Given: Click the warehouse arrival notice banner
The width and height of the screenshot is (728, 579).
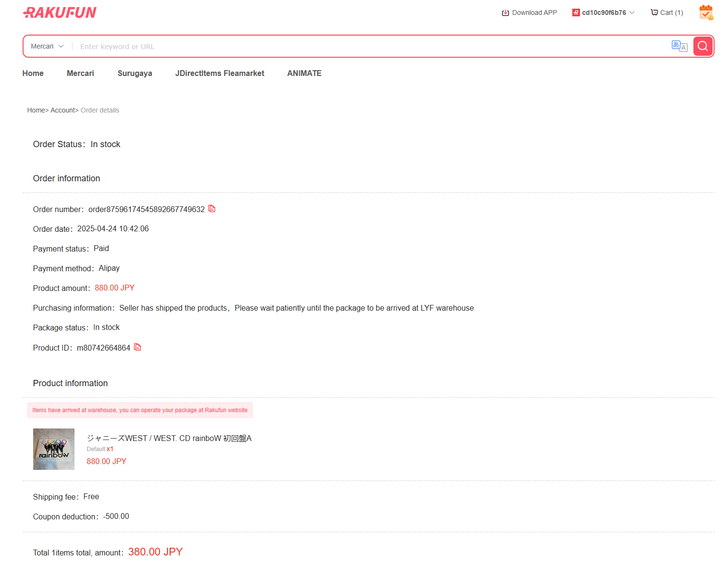Looking at the screenshot, I should tap(140, 410).
